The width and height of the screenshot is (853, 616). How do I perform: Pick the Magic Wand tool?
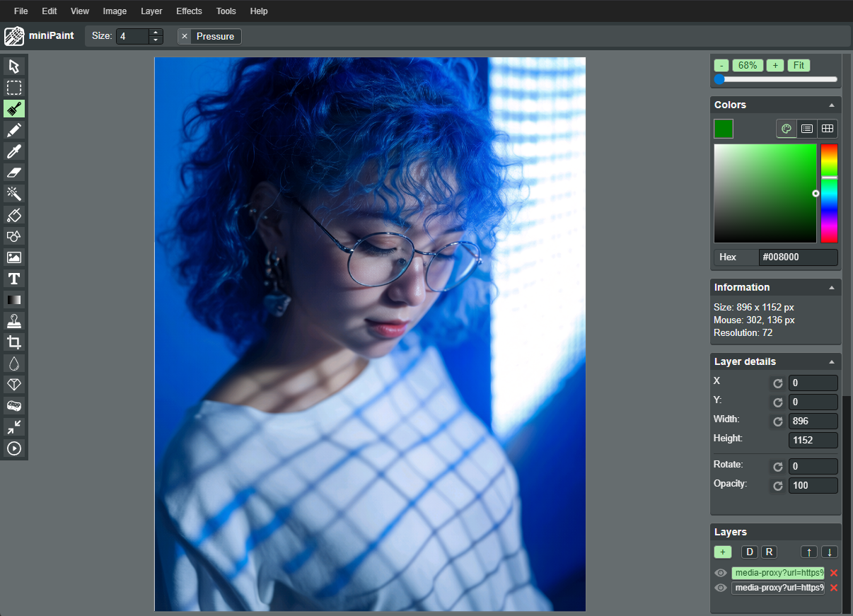14,194
